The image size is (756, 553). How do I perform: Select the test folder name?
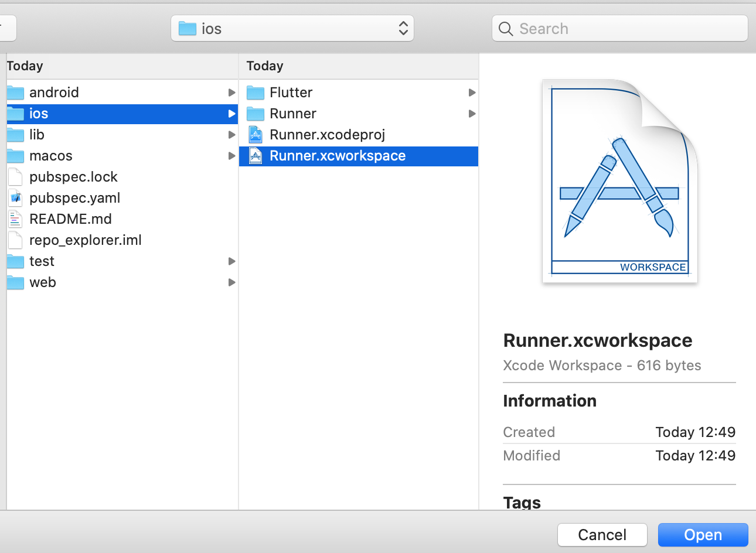[42, 261]
